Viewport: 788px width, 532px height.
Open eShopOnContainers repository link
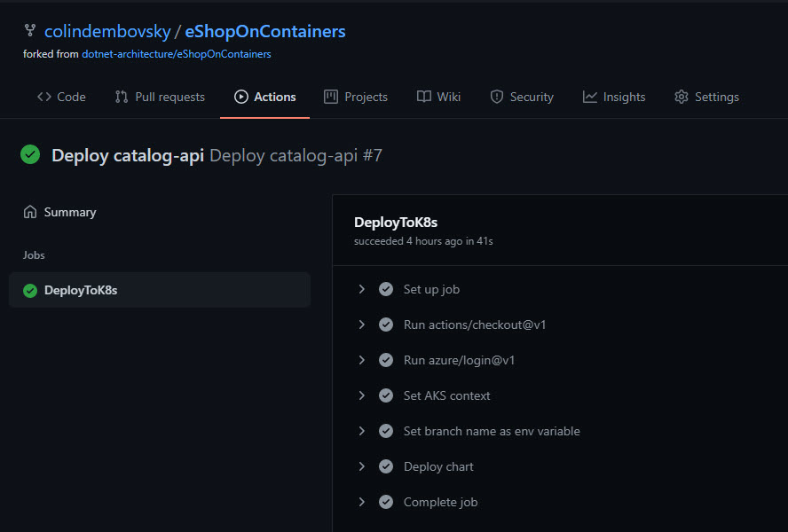265,31
